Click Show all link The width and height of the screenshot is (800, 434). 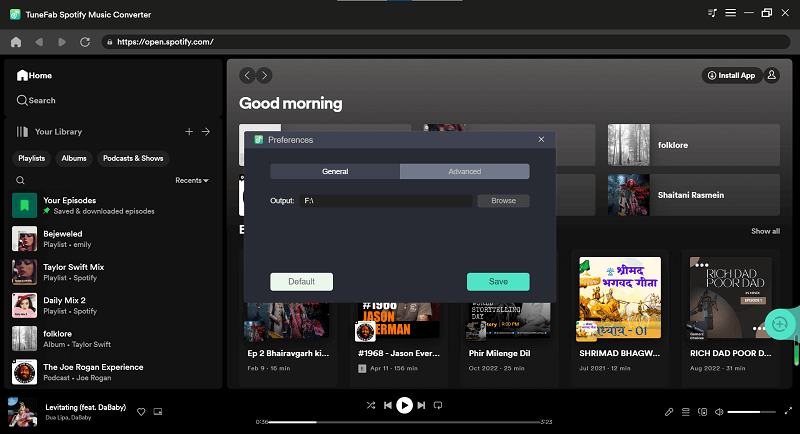coord(765,231)
